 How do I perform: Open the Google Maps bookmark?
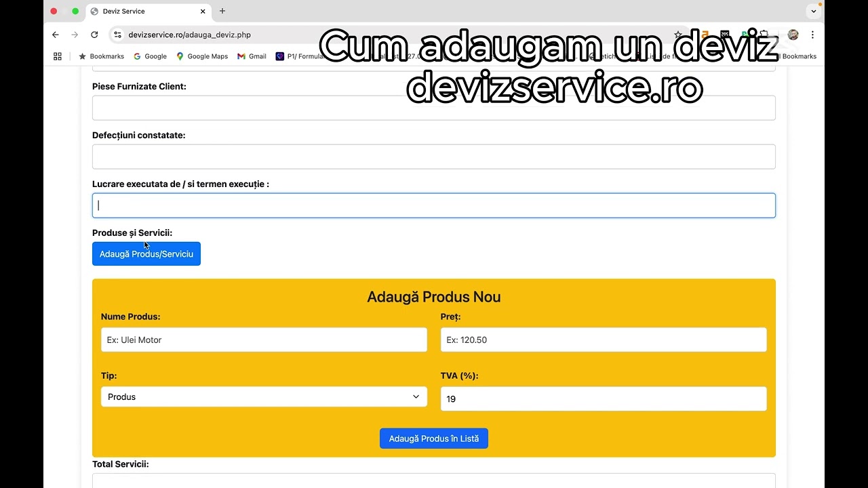pyautogui.click(x=202, y=56)
